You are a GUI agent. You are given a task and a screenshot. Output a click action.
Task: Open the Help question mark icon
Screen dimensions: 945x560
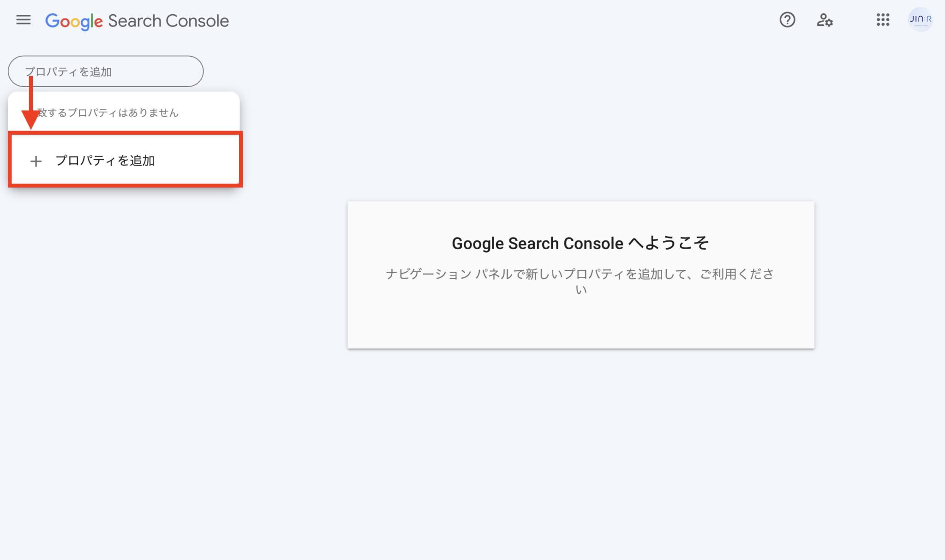(x=787, y=20)
